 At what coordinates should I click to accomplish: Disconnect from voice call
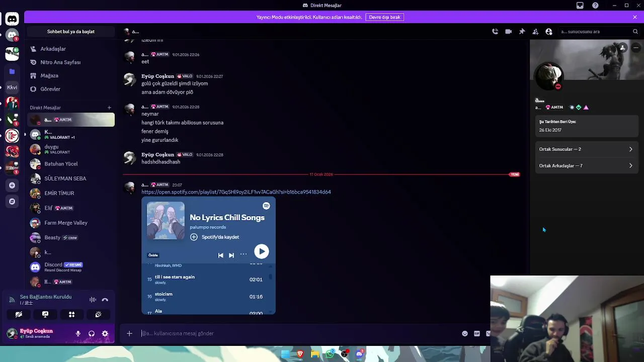point(105,300)
